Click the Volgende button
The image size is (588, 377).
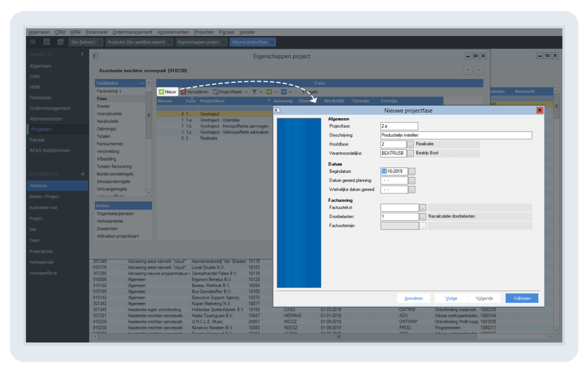click(x=484, y=298)
